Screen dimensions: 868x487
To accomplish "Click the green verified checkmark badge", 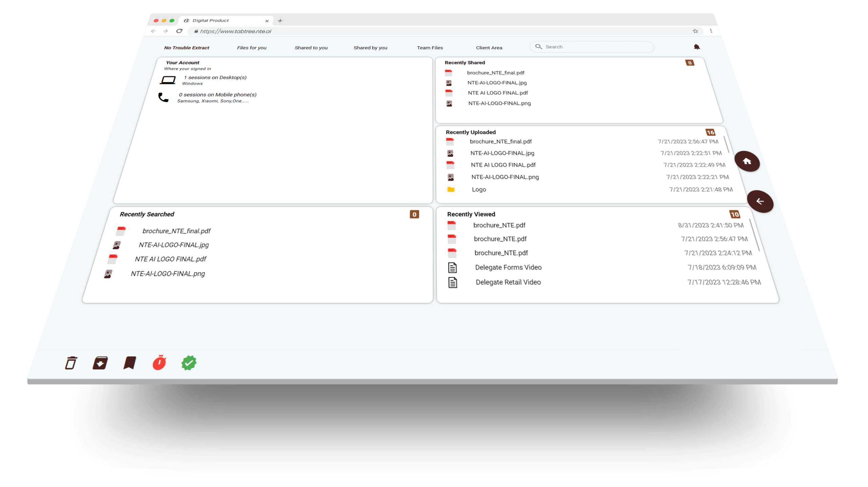I will tap(189, 363).
